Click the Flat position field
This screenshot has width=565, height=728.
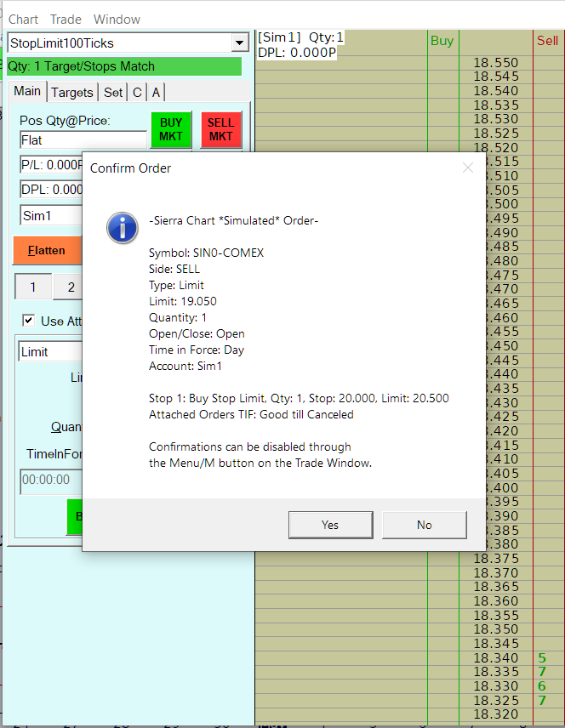coord(83,139)
